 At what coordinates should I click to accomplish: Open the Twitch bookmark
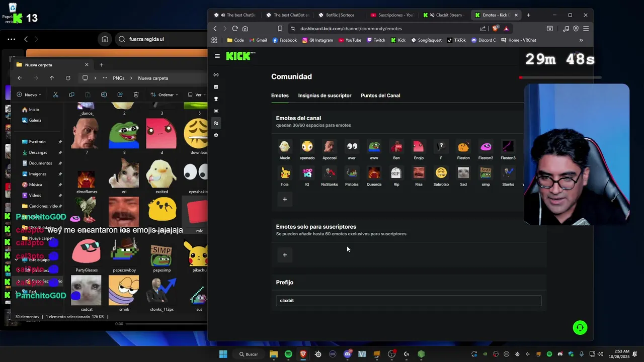click(x=376, y=40)
